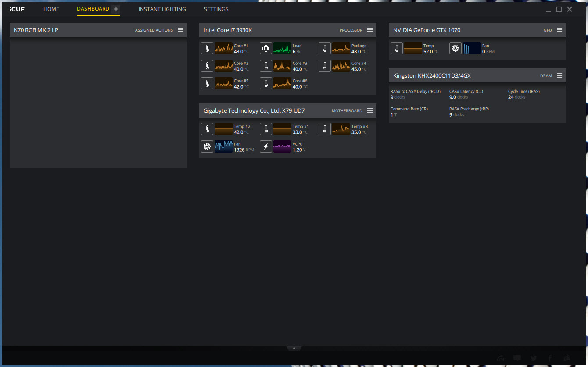This screenshot has width=588, height=367.
Task: Click the Cycle Time (tRAS) entry
Action: (x=524, y=94)
